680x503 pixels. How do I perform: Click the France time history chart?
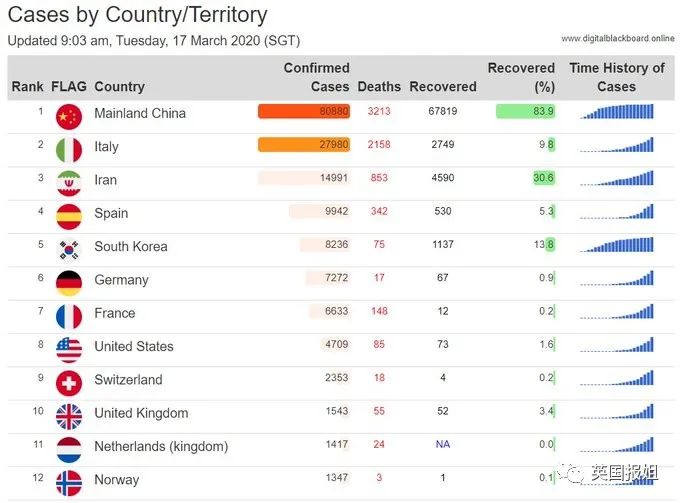click(617, 312)
